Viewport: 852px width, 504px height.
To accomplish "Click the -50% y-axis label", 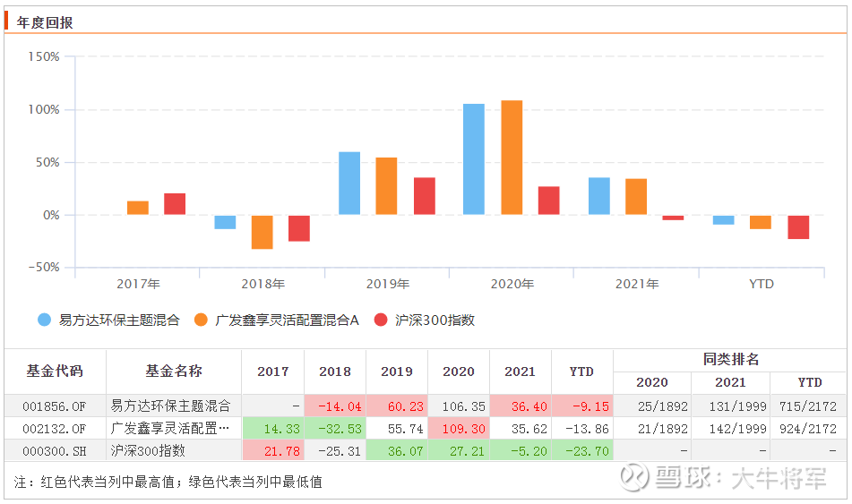I will click(x=44, y=267).
